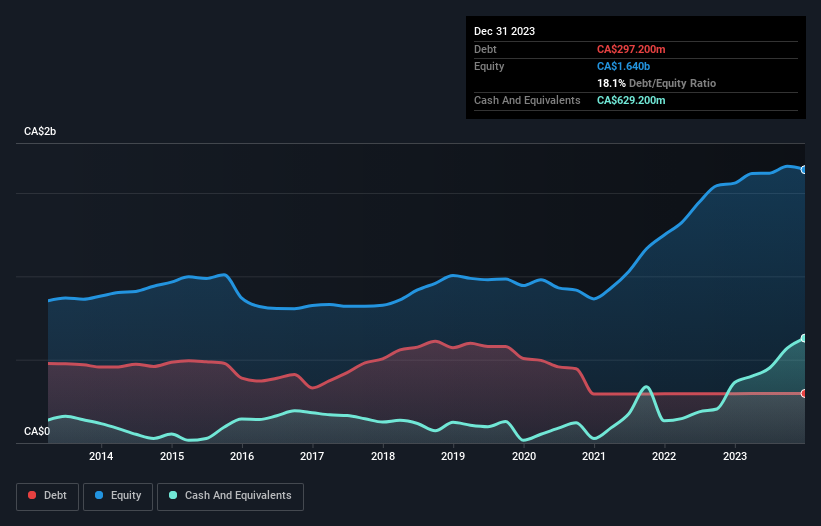The image size is (821, 526).
Task: Click the 18.1% Debt/Equity Ratio text
Action: click(656, 83)
